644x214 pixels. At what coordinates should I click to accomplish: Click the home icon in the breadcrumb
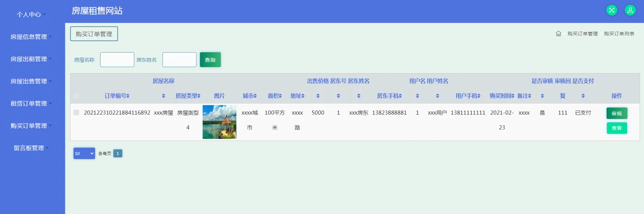[558, 34]
